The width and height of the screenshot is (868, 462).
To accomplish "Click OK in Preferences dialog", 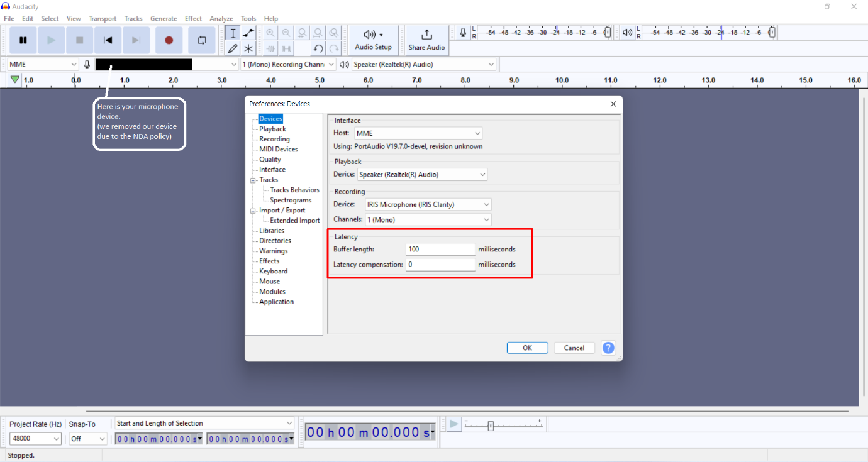I will coord(527,348).
